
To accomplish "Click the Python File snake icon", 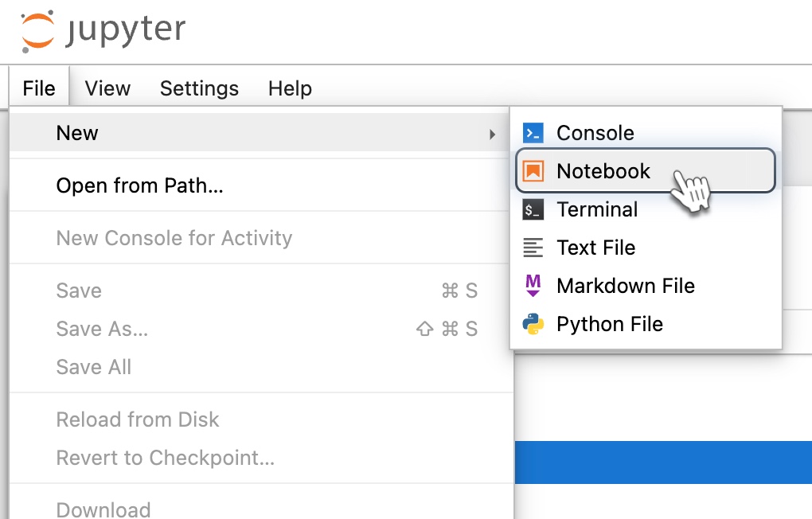I will click(x=533, y=324).
